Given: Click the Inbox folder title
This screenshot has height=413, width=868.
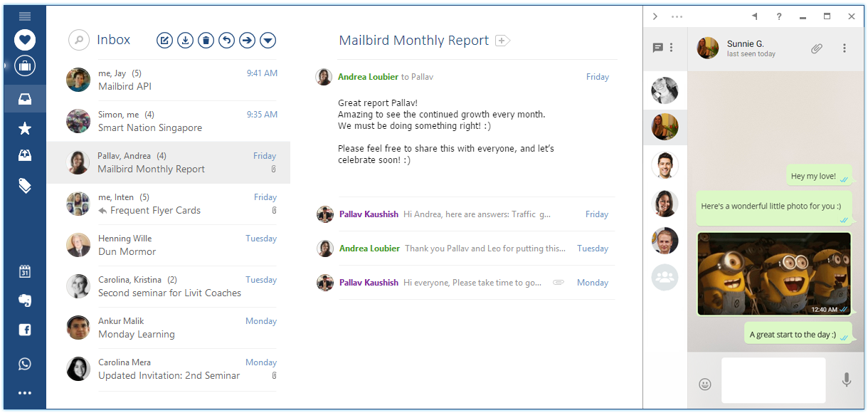Looking at the screenshot, I should point(114,40).
